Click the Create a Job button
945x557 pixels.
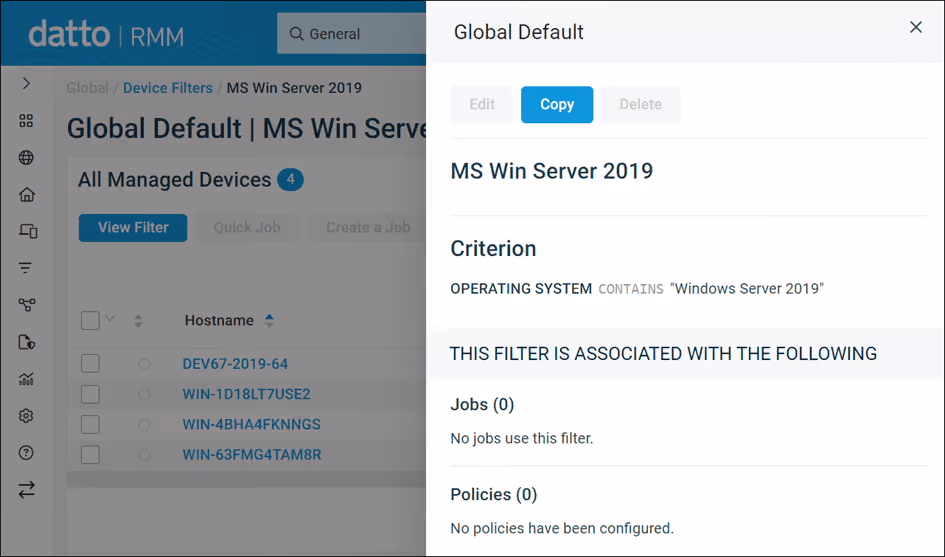tap(367, 228)
